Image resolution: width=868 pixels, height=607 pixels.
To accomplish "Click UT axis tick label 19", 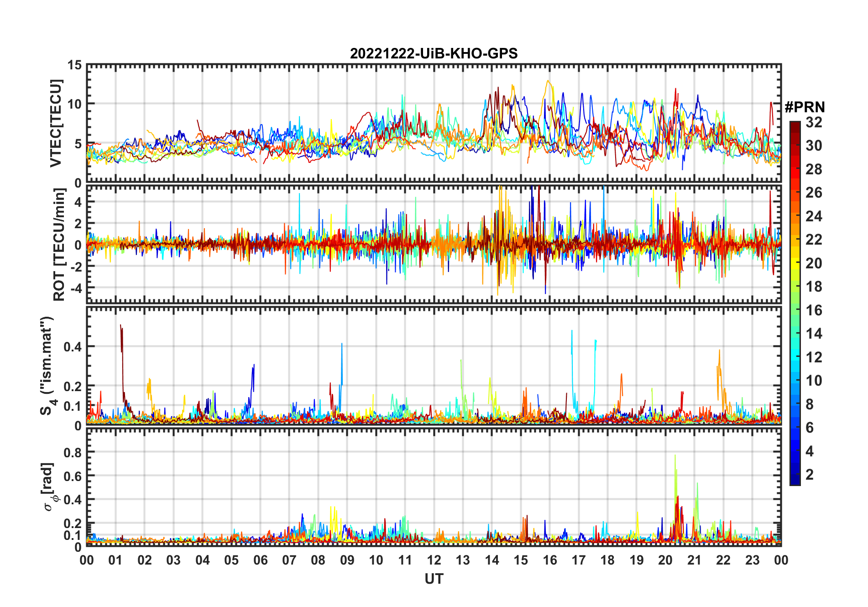I will pos(637,560).
